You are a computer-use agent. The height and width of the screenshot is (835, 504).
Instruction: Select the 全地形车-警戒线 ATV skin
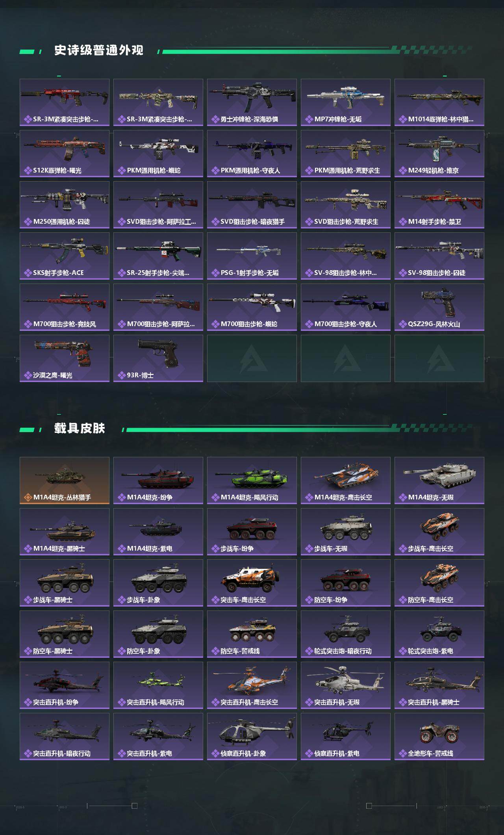tap(439, 737)
